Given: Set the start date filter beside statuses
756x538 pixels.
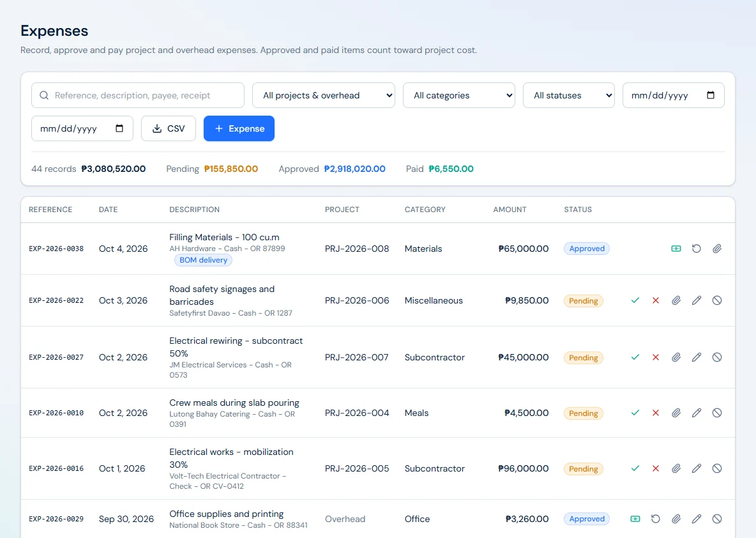Looking at the screenshot, I should [x=673, y=95].
